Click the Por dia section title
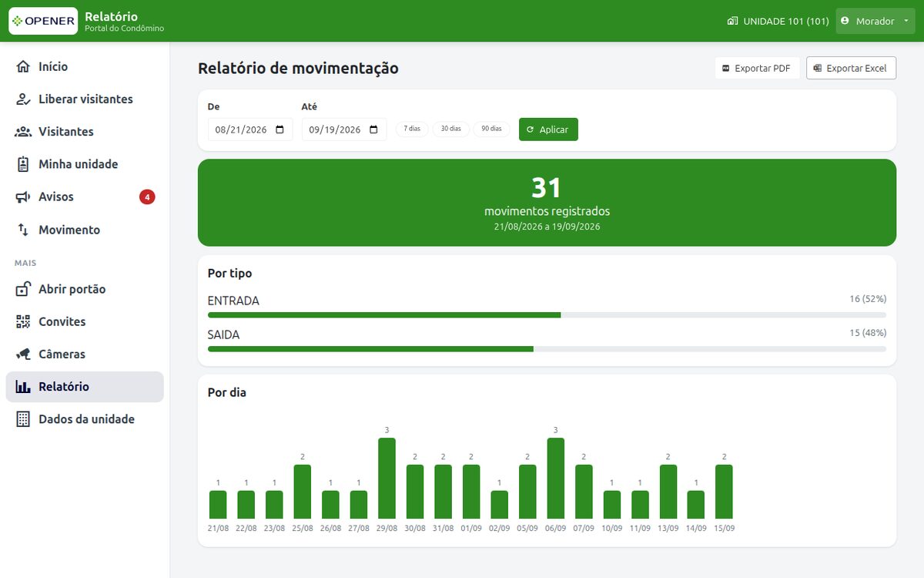 (227, 392)
